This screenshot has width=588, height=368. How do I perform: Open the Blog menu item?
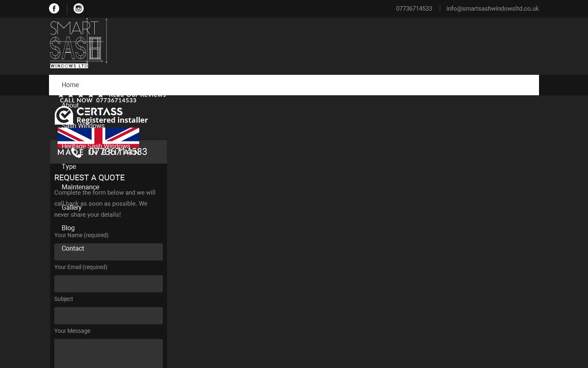(x=68, y=228)
